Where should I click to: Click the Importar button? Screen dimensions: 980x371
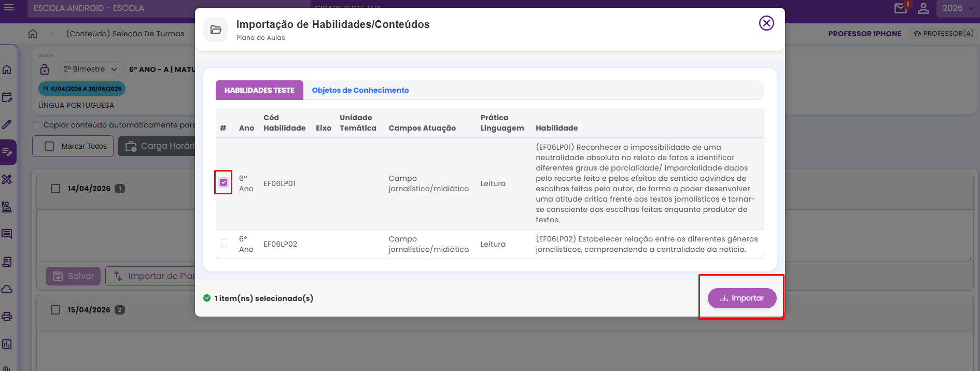point(742,298)
